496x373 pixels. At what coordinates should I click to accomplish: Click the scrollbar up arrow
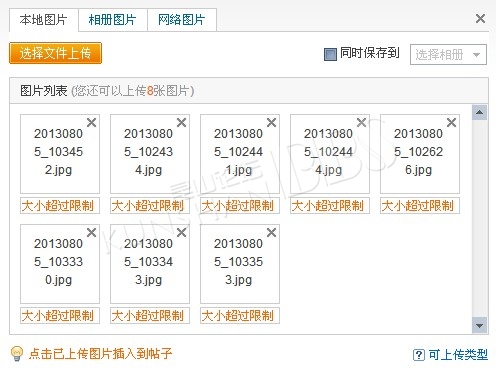[480, 112]
